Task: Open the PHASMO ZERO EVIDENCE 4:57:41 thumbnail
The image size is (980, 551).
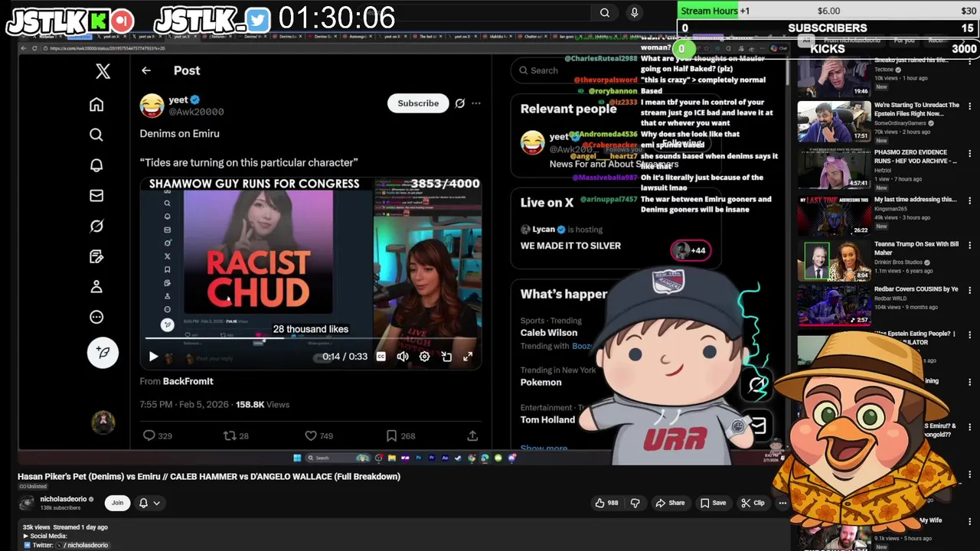Action: [834, 168]
